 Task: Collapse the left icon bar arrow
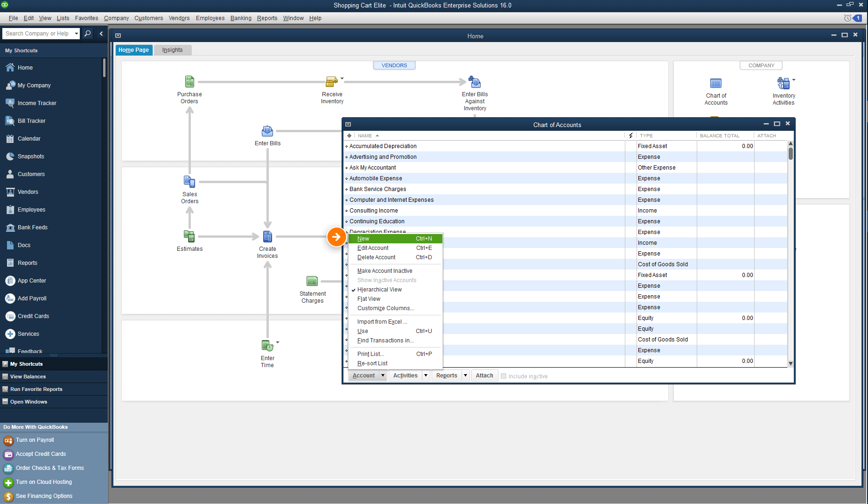pyautogui.click(x=101, y=34)
